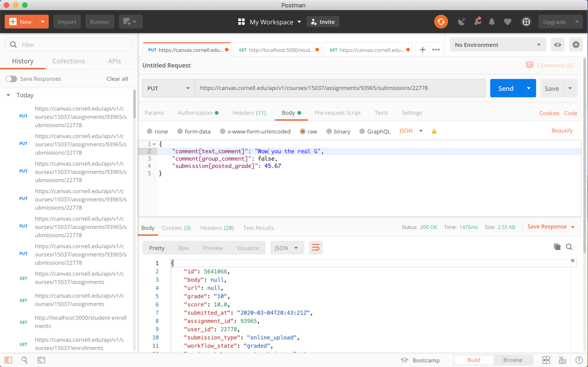Open the Postman console icon

coord(41,360)
